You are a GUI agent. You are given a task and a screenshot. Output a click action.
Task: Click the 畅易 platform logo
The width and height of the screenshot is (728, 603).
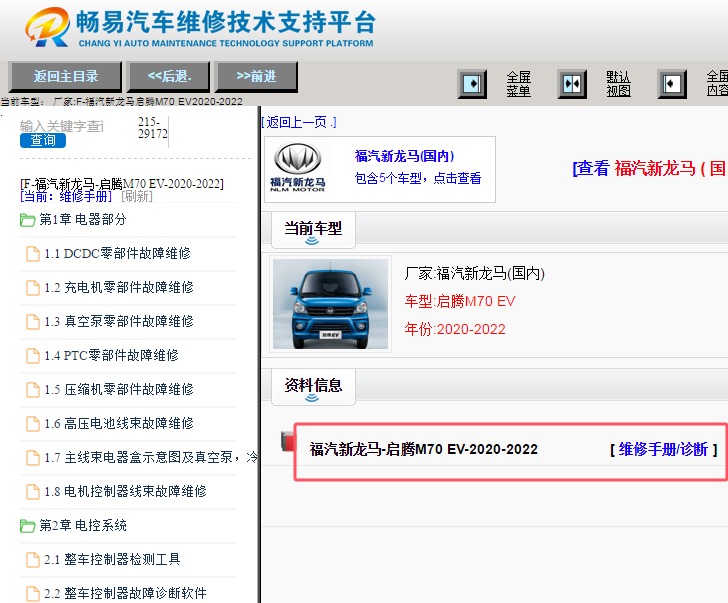(201, 28)
